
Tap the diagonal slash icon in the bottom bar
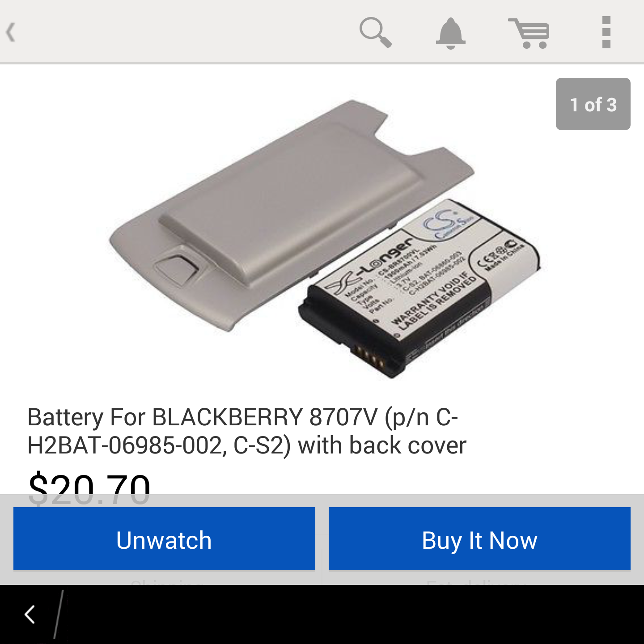tap(59, 614)
